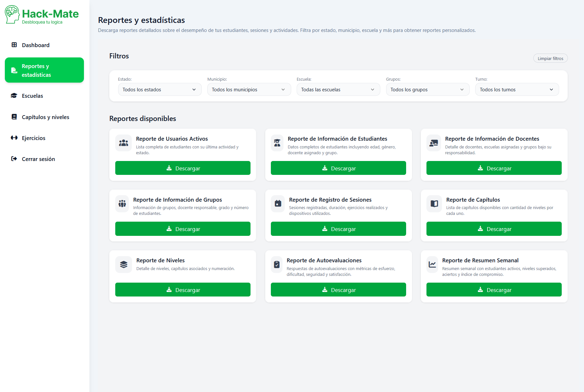Viewport: 584px width, 392px height.
Task: Click the Reporte de Niveles layers icon
Action: click(x=123, y=265)
